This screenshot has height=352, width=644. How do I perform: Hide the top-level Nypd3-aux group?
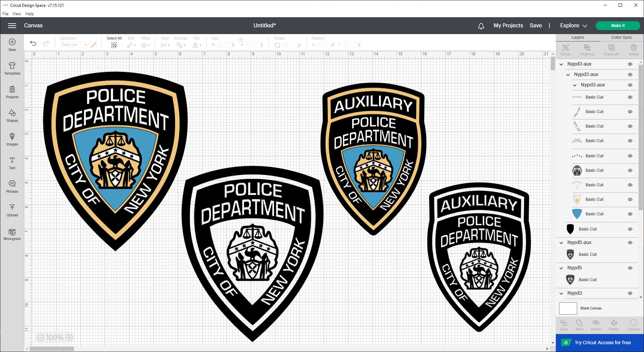point(630,64)
